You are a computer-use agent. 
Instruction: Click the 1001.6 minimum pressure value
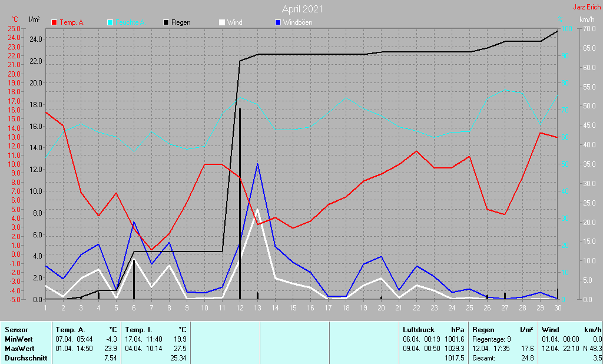[455, 339]
